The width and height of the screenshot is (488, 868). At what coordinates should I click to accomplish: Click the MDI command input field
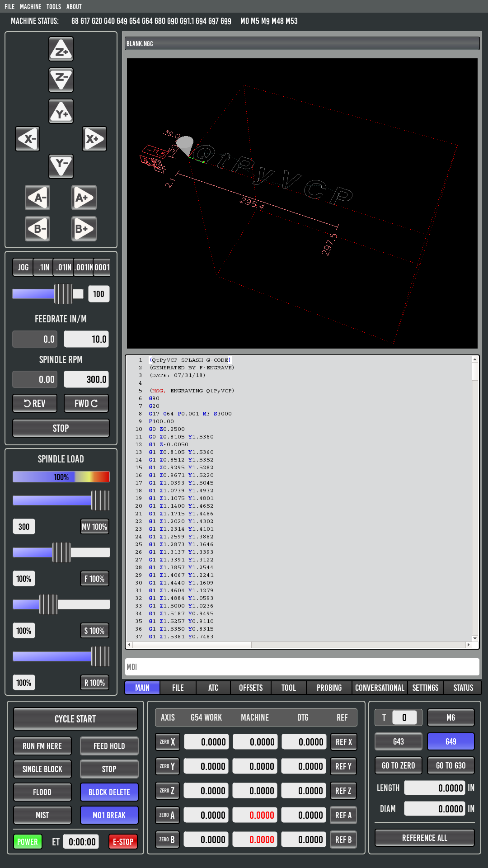coord(302,667)
